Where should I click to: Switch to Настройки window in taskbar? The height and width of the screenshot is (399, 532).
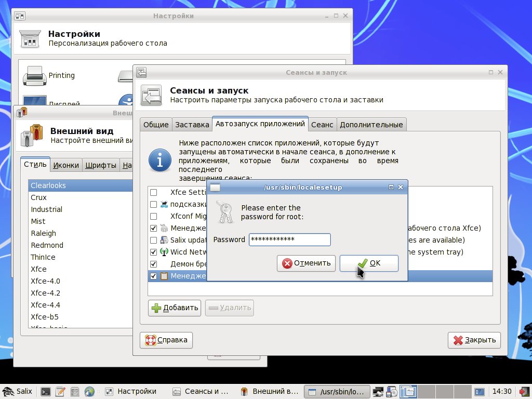coord(131,392)
